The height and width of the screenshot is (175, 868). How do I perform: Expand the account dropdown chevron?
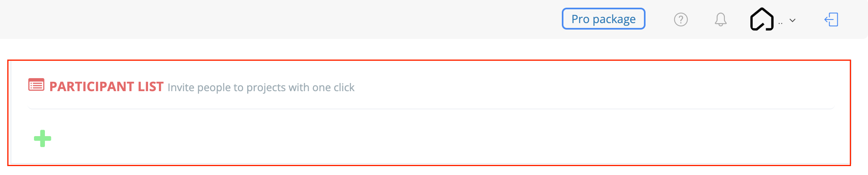792,20
